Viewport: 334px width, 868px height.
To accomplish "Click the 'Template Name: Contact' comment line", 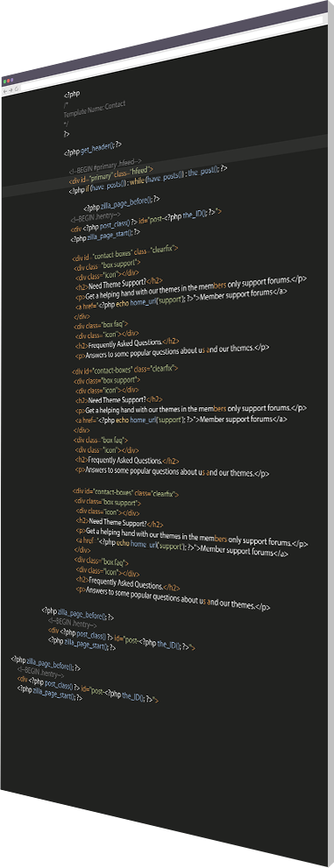I will pyautogui.click(x=95, y=106).
